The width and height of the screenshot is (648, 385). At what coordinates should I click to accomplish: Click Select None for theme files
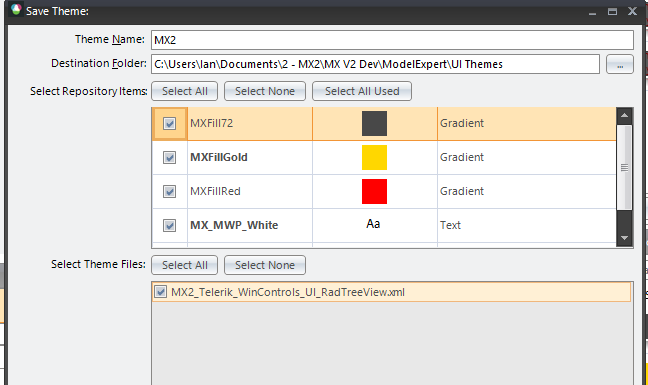pyautogui.click(x=265, y=265)
